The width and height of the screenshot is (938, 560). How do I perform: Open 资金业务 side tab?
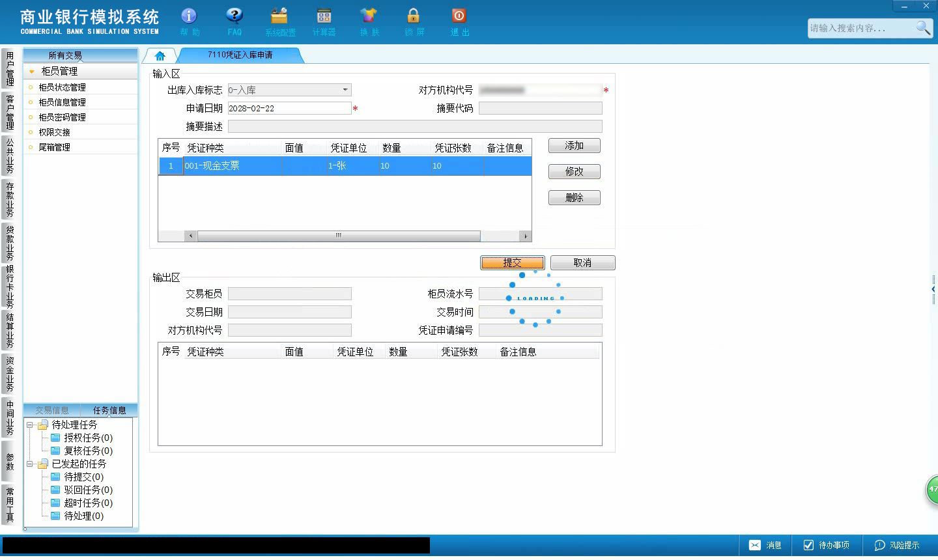click(10, 374)
